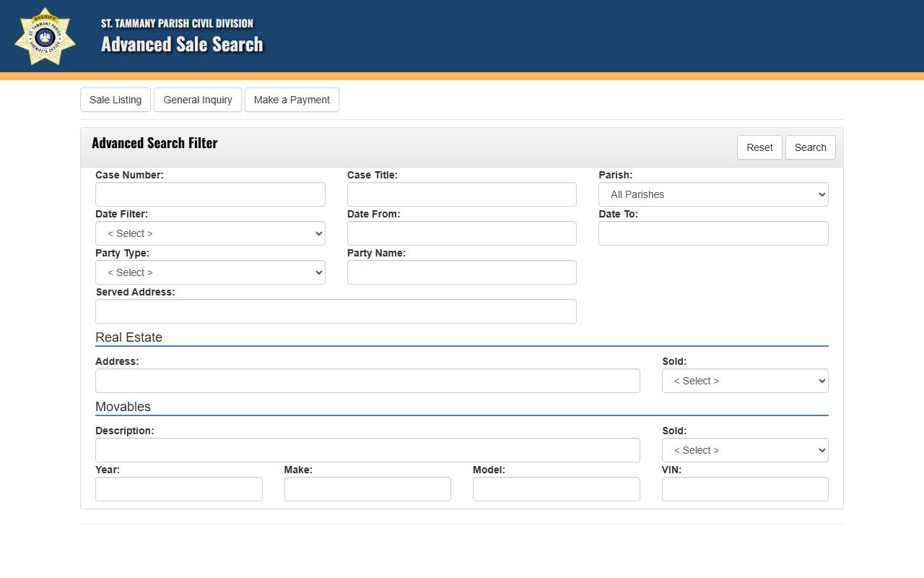This screenshot has width=924, height=578.
Task: Click St. Tammany Parish Civil Division text
Action: (177, 23)
